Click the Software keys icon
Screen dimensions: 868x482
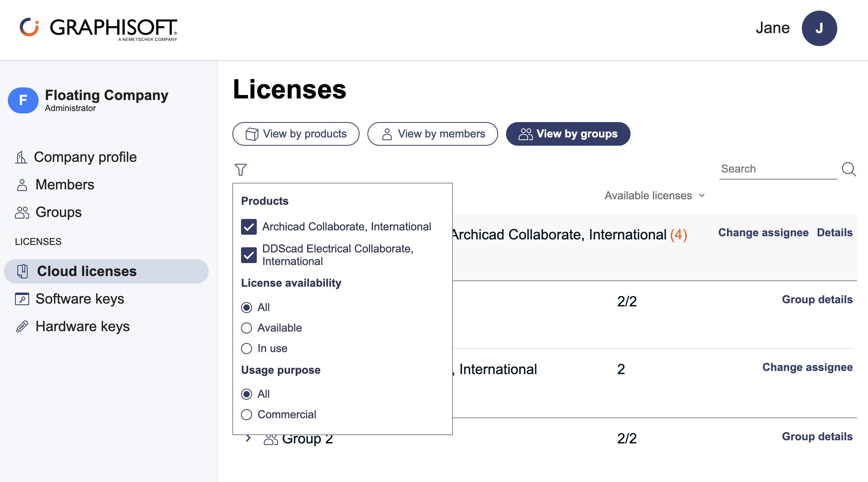coord(22,299)
